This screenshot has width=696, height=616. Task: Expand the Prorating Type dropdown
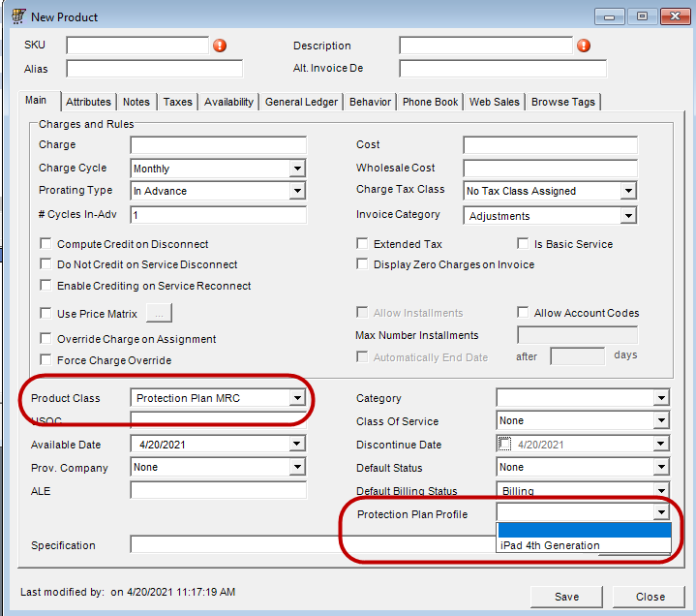point(297,191)
